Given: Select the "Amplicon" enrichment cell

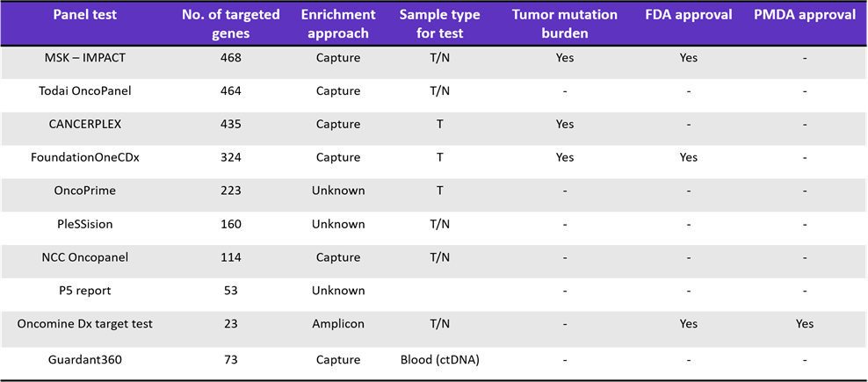Looking at the screenshot, I should [339, 324].
